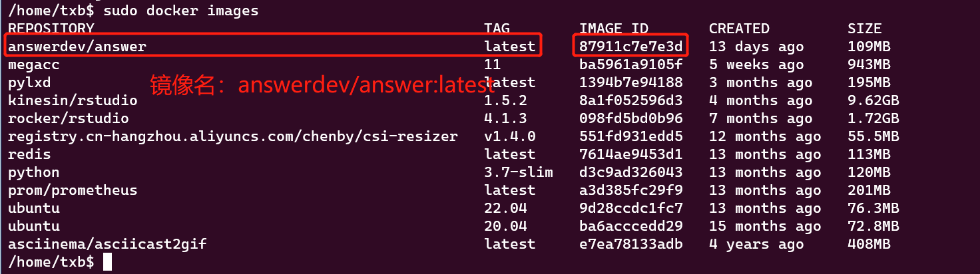
Task: Select the asciinema/asciicast2gif repository name
Action: point(107,244)
